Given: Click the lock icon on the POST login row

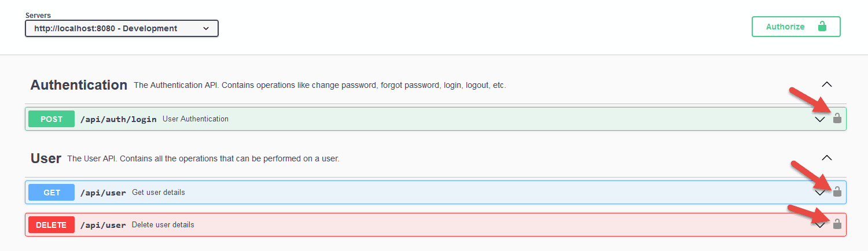Looking at the screenshot, I should (837, 119).
